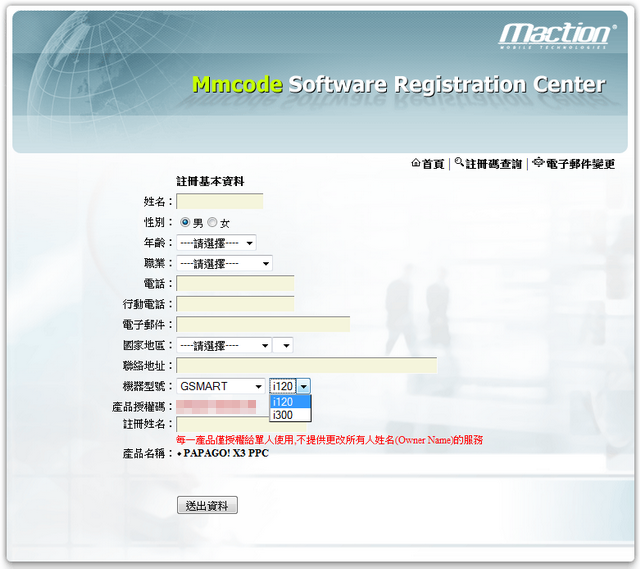This screenshot has height=569, width=640.
Task: Select the 女 radio button
Action: click(212, 222)
